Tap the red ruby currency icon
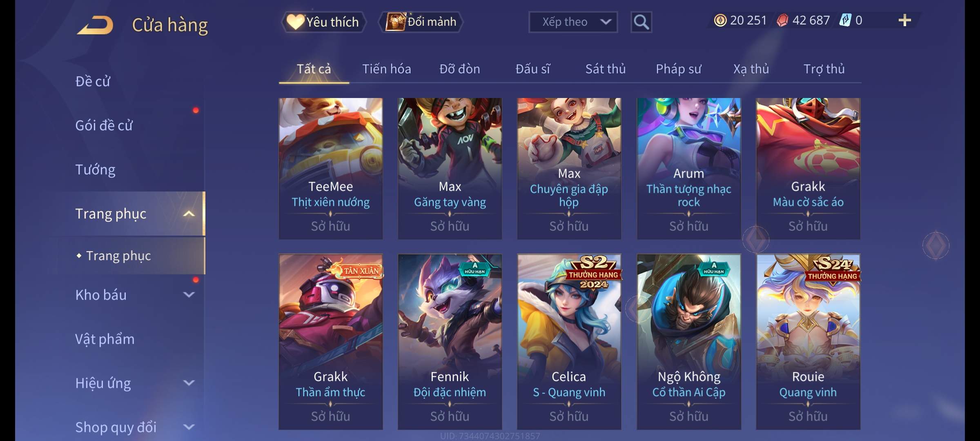 [x=782, y=20]
